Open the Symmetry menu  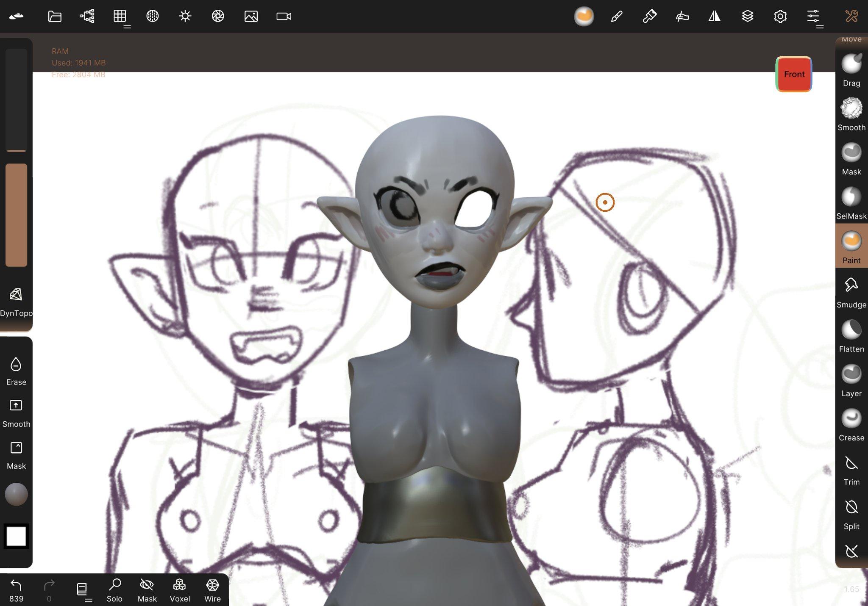[715, 16]
